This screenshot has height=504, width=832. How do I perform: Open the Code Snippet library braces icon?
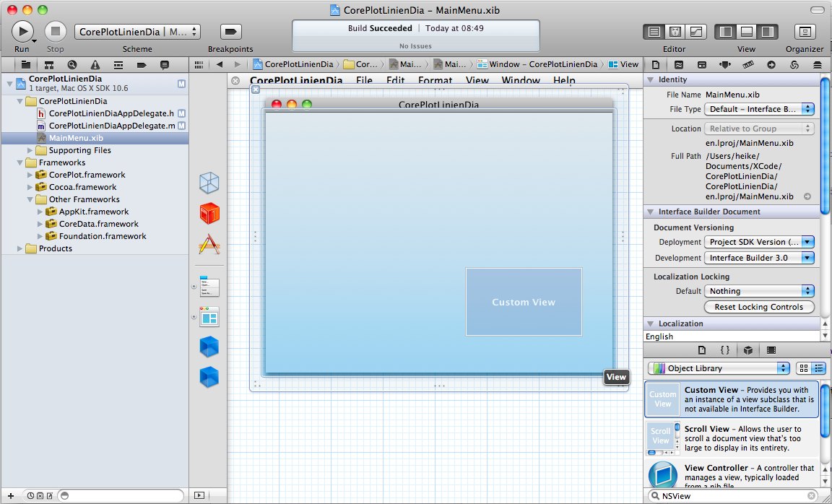[x=724, y=350]
